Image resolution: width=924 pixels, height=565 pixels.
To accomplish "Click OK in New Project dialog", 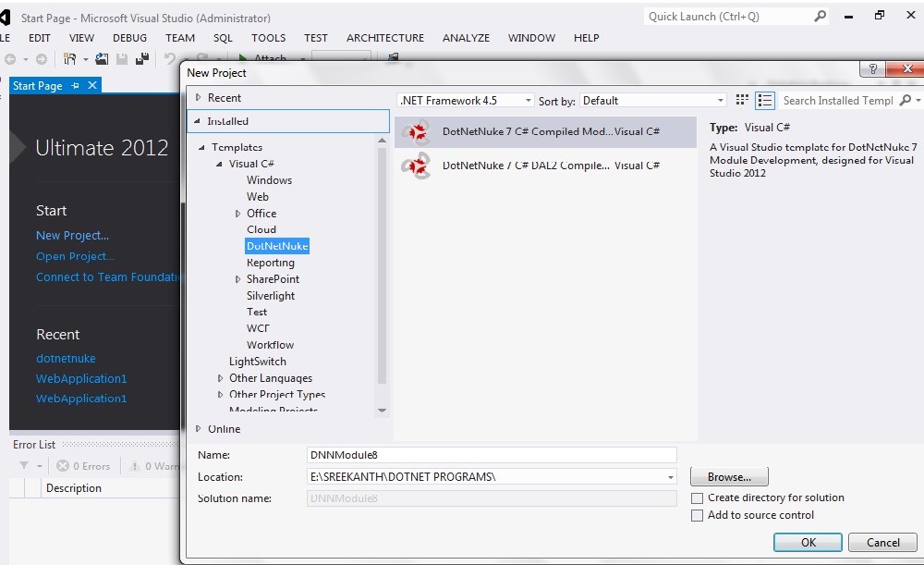I will click(x=808, y=543).
